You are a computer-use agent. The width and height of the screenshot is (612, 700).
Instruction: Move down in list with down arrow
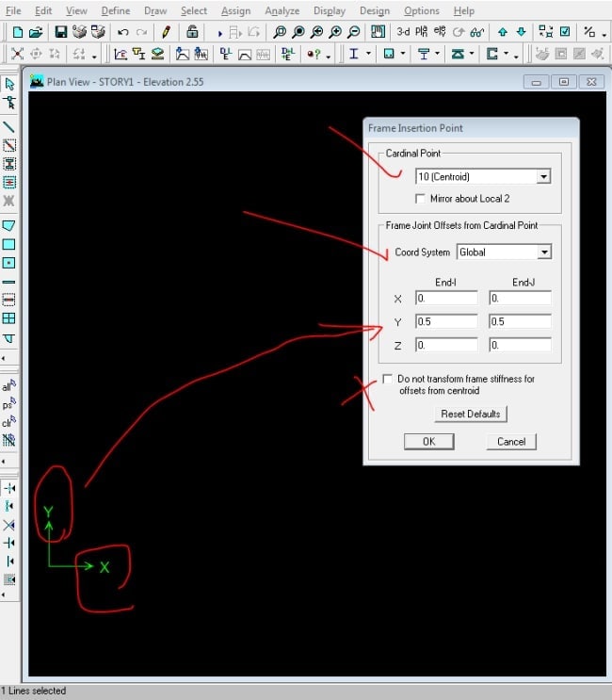pos(521,32)
